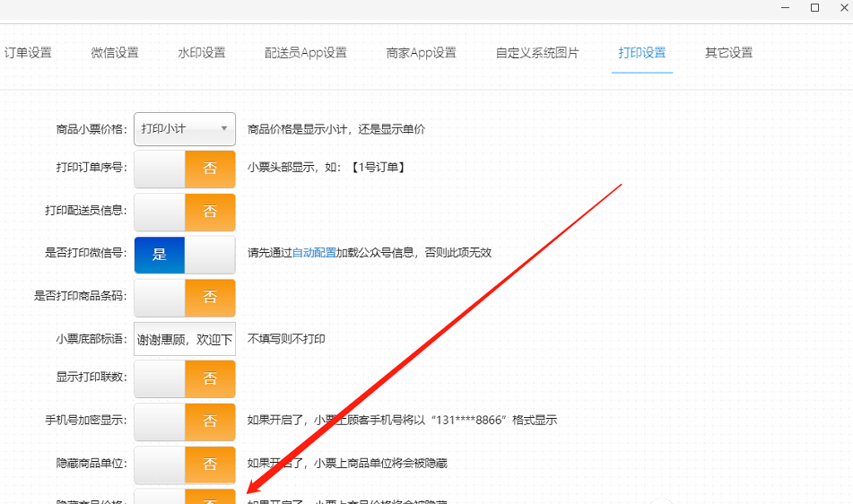
Task: Toggle the 是否打印商品条码 switch
Action: [185, 297]
